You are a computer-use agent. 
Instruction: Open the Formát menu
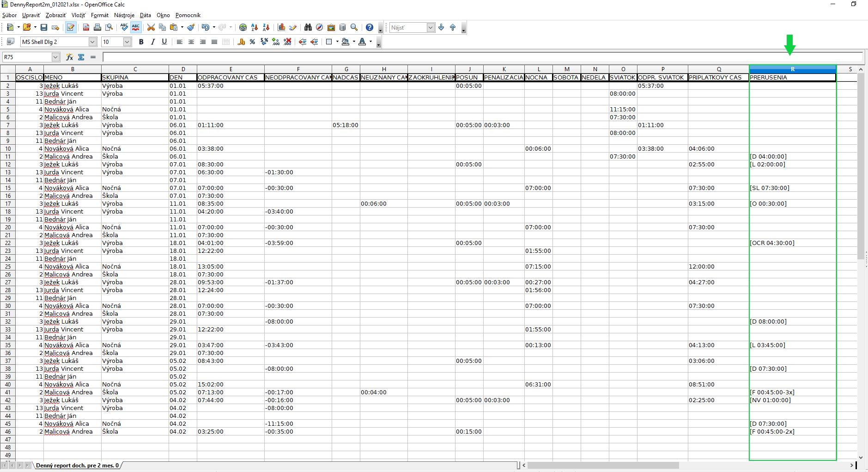pyautogui.click(x=100, y=15)
